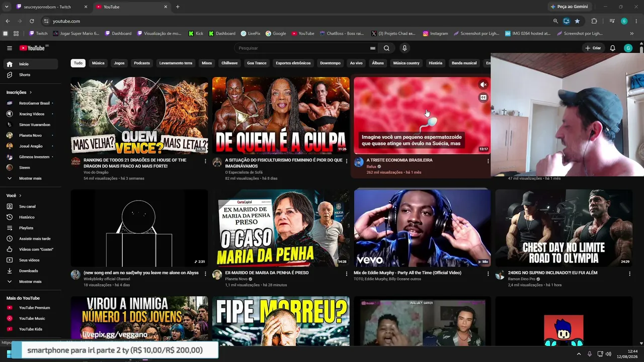Image resolution: width=644 pixels, height=362 pixels.
Task: Expand Mostrar mais under Você
Action: pyautogui.click(x=31, y=282)
